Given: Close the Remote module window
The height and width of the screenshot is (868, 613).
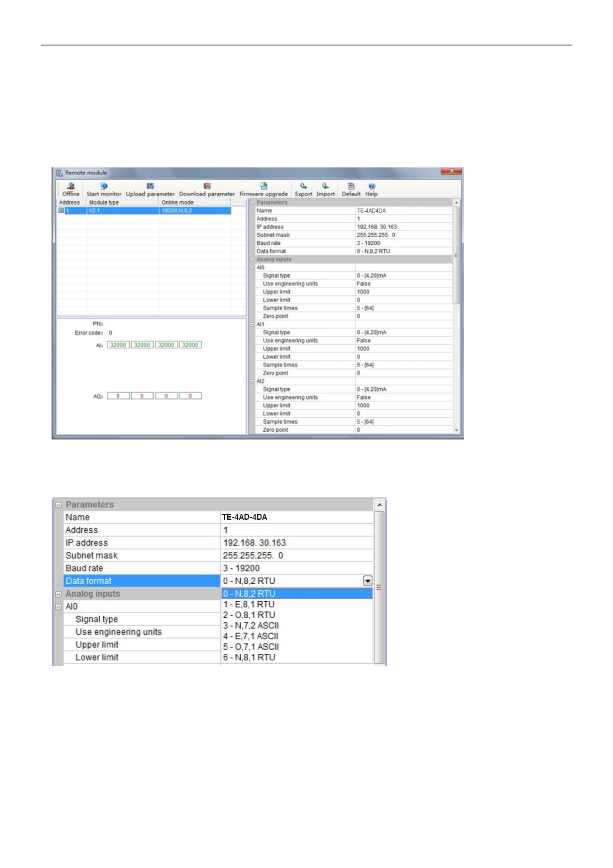Looking at the screenshot, I should pos(451,171).
